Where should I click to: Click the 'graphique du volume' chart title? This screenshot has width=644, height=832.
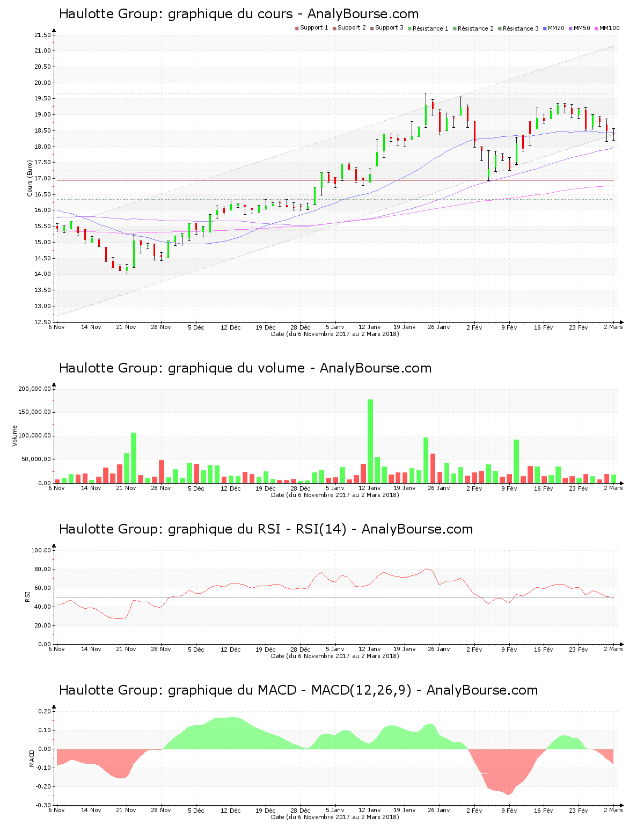(x=245, y=368)
